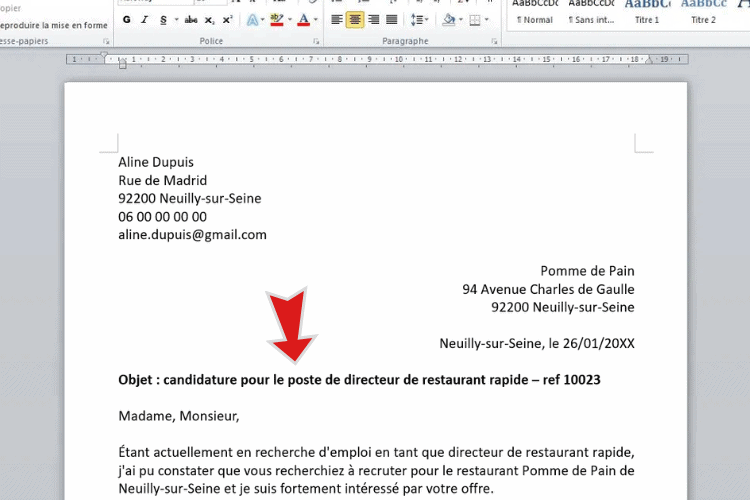
Task: Open the borders dropdown arrow
Action: tap(487, 20)
